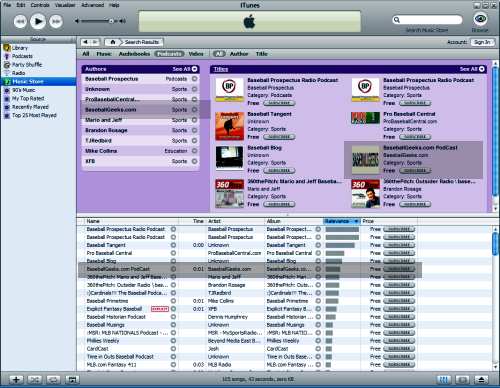Open BaseballGeeks.com author arrow icon
Screen dimensions: 500x388
(194, 110)
